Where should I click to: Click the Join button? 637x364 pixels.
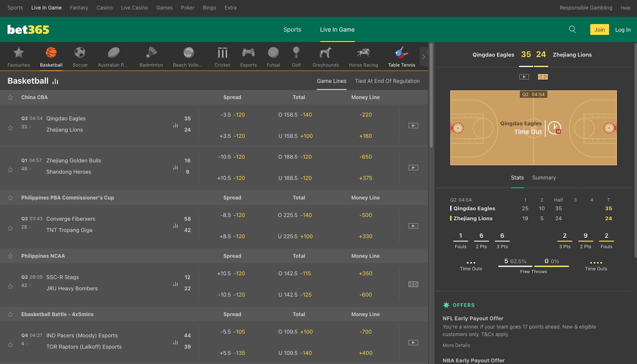tap(599, 29)
